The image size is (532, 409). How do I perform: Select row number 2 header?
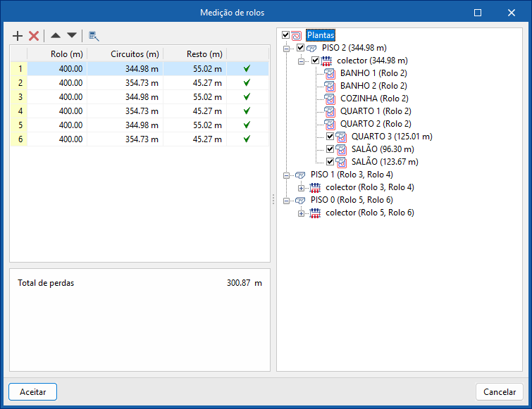(x=19, y=83)
